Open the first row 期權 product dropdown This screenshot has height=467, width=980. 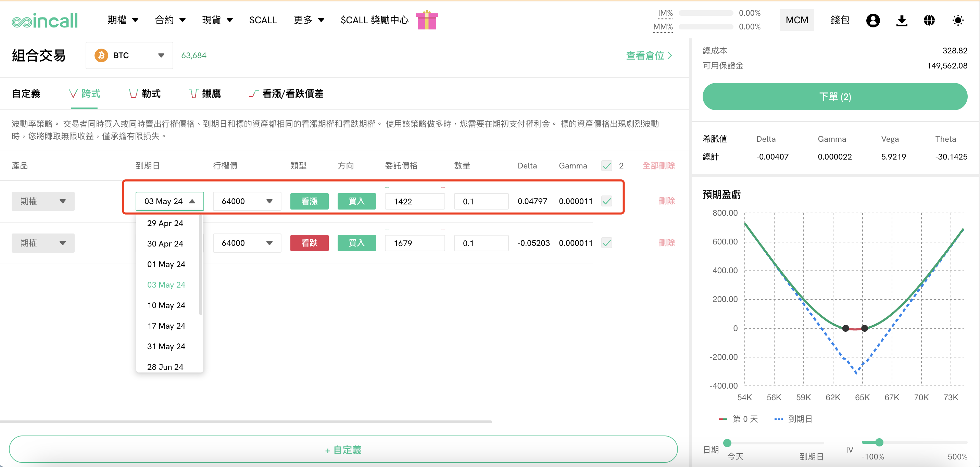click(43, 201)
